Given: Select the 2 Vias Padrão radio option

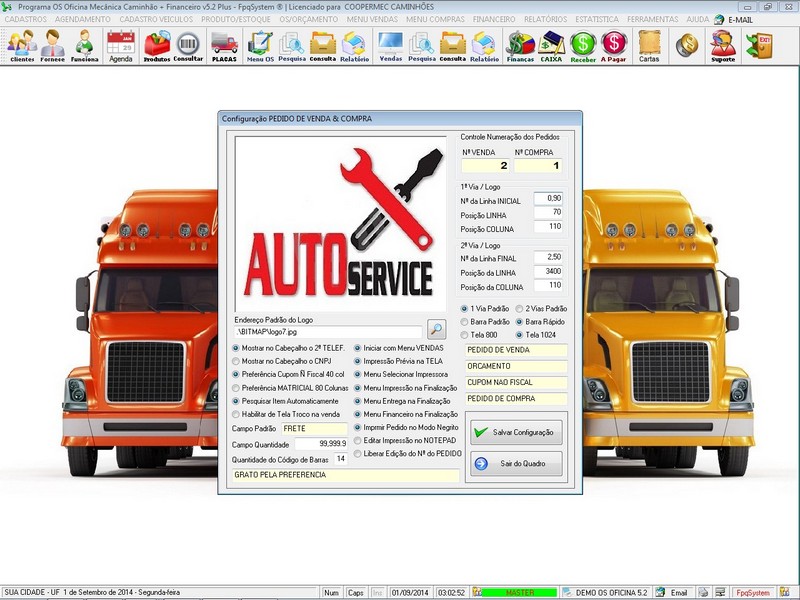Looking at the screenshot, I should (541, 309).
